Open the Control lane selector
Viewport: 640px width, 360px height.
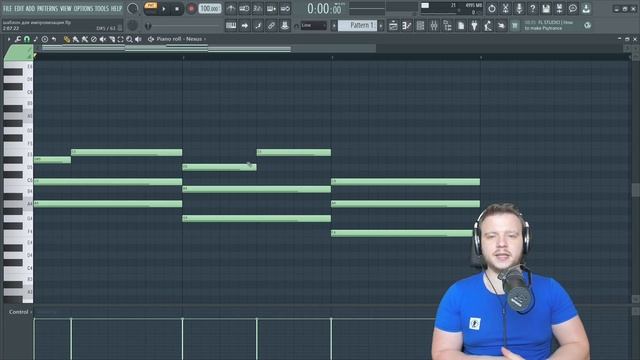pos(20,312)
